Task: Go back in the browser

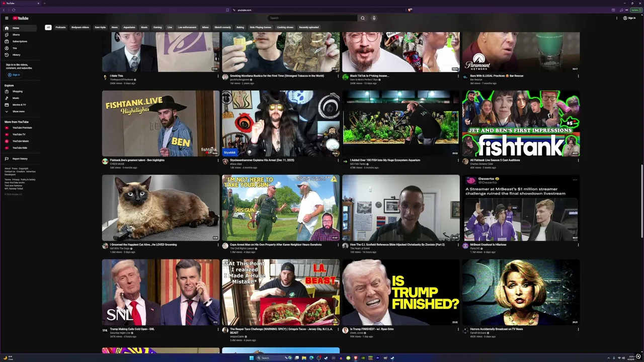Action: [4, 10]
